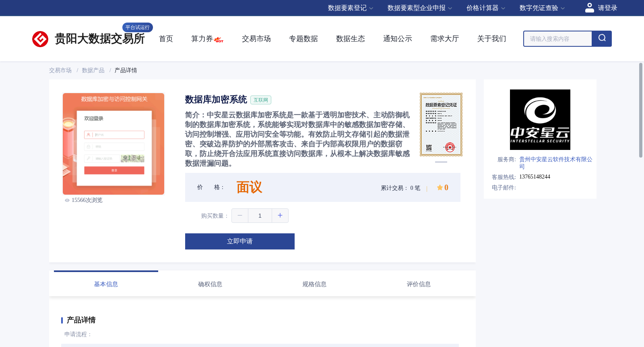
Task: Click the 15566次浏览 view count text
Action: [87, 200]
